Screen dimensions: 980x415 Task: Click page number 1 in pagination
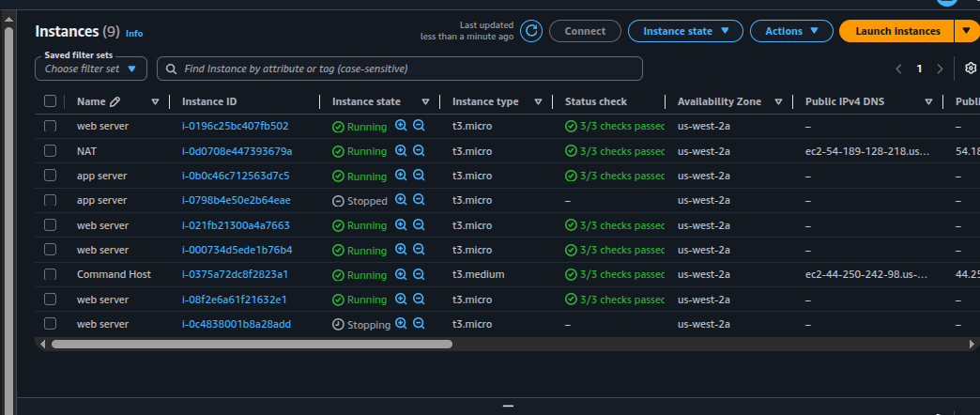click(x=919, y=69)
